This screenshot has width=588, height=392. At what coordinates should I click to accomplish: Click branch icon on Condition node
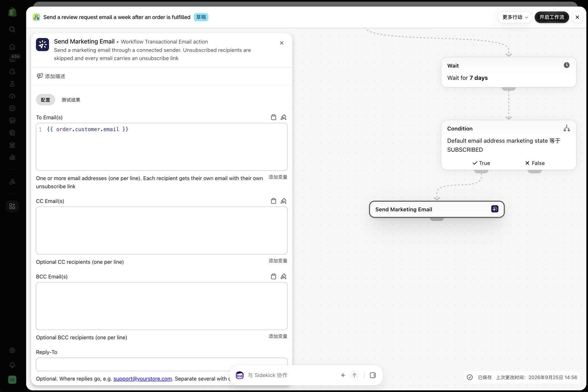click(567, 128)
